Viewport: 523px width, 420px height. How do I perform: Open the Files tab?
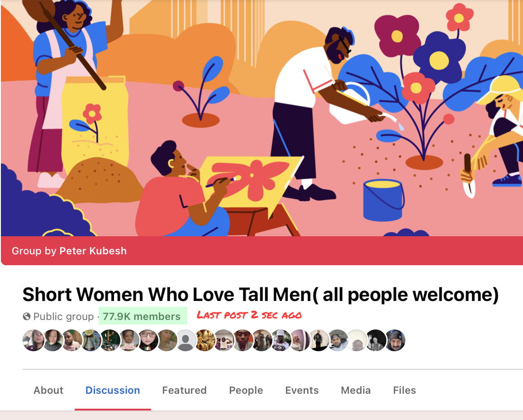click(404, 390)
